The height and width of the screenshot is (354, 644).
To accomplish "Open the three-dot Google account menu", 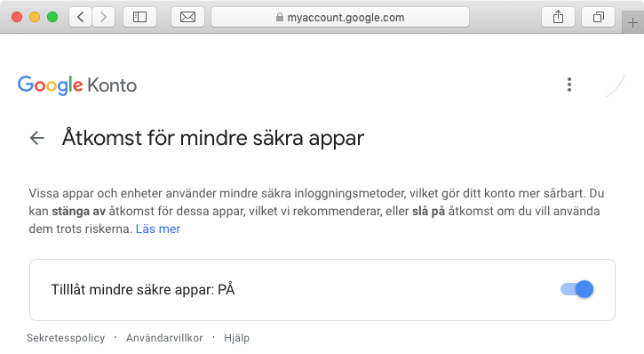I will tap(569, 84).
